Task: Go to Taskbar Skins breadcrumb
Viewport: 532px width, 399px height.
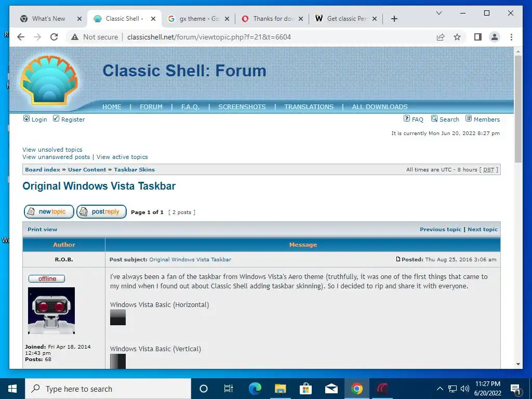Action: [134, 170]
